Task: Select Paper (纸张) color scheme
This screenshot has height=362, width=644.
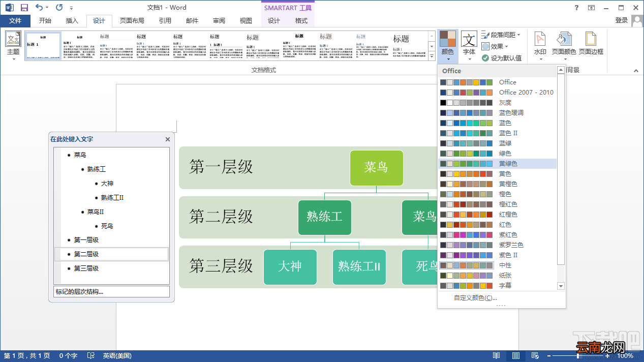Action: pyautogui.click(x=498, y=275)
